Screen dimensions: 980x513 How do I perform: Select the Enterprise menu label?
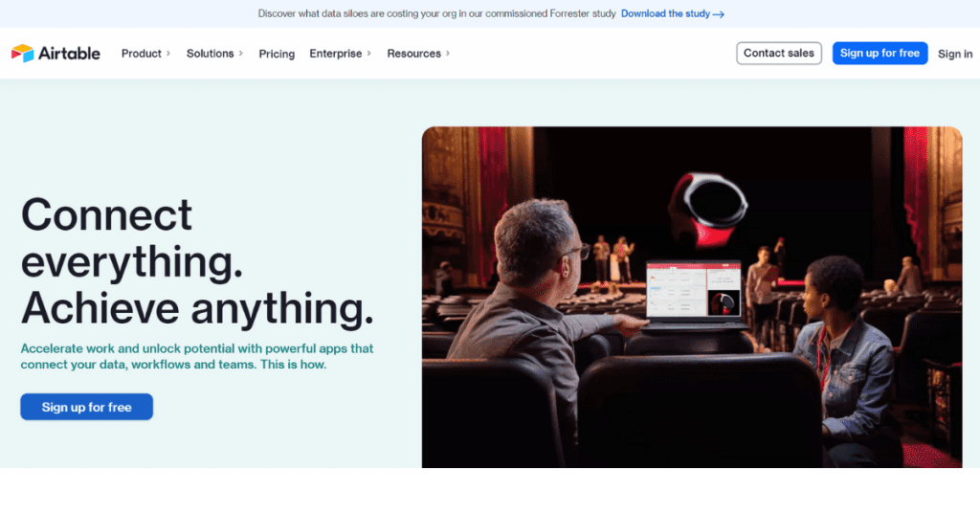point(335,54)
